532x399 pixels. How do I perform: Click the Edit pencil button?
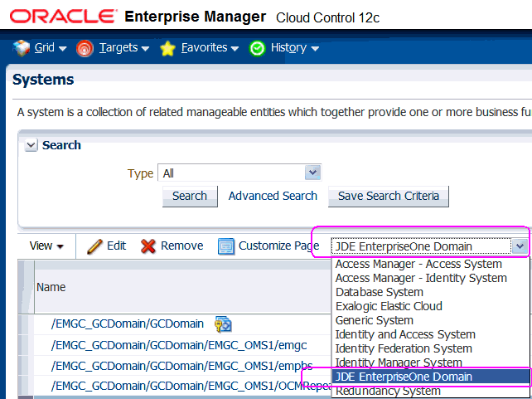106,246
